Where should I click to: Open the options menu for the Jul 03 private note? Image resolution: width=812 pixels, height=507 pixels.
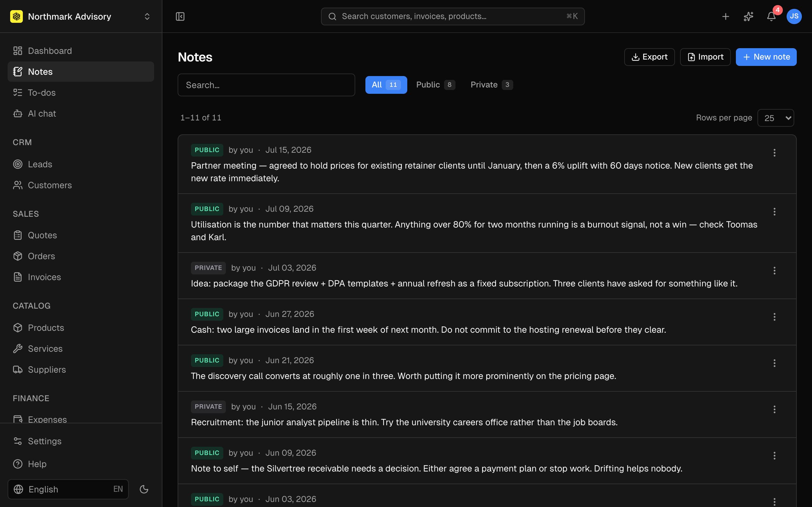tap(775, 270)
